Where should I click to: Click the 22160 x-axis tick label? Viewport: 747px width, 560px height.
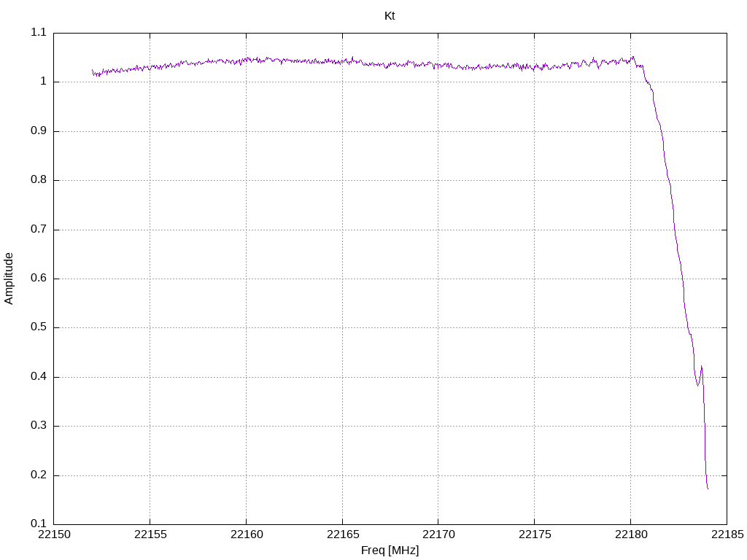[x=247, y=534]
